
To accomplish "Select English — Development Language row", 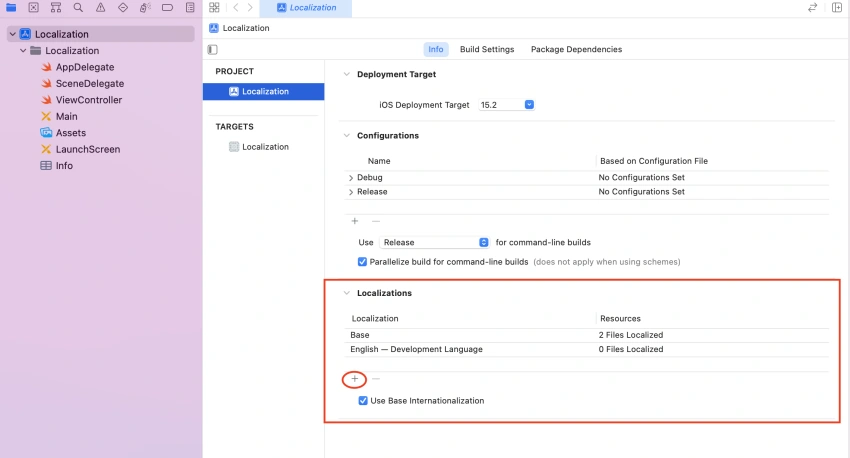I will point(587,350).
